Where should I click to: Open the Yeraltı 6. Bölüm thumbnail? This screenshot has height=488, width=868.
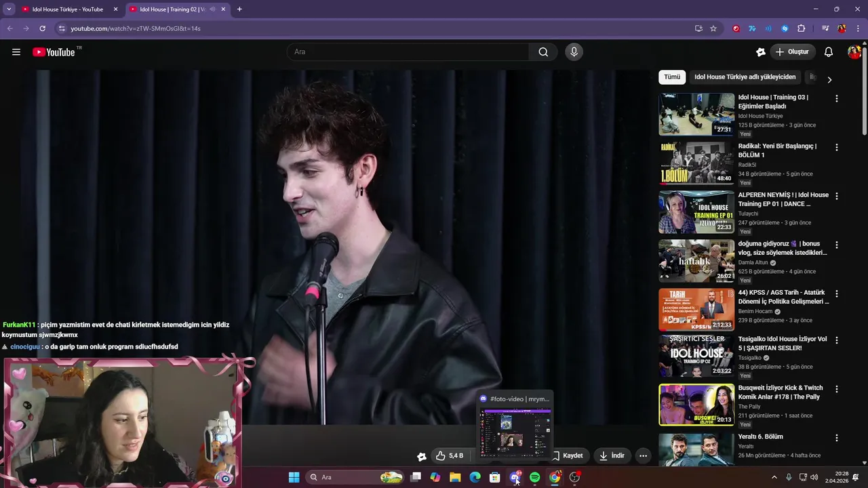click(x=696, y=449)
